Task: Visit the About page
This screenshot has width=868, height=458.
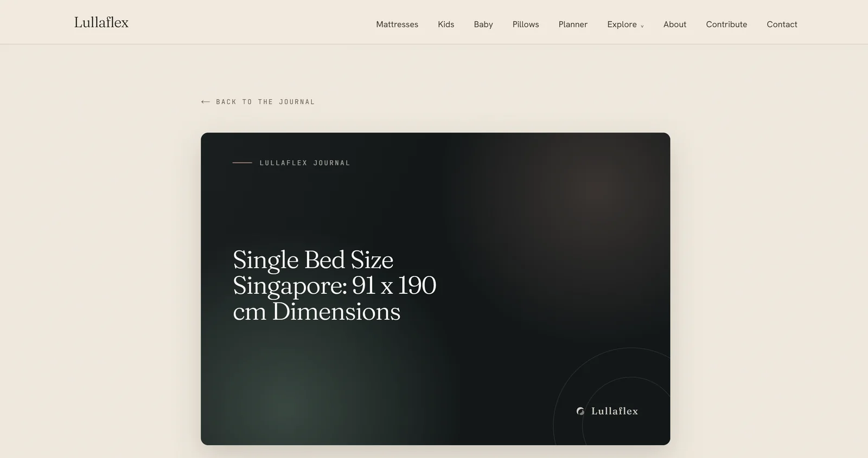Action: [x=675, y=24]
